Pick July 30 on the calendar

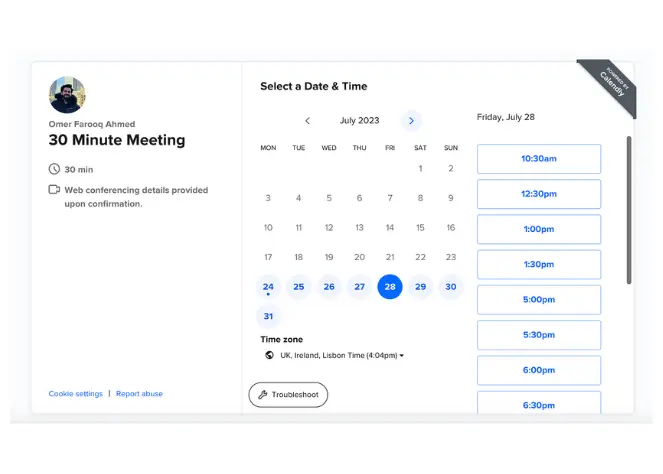click(451, 287)
